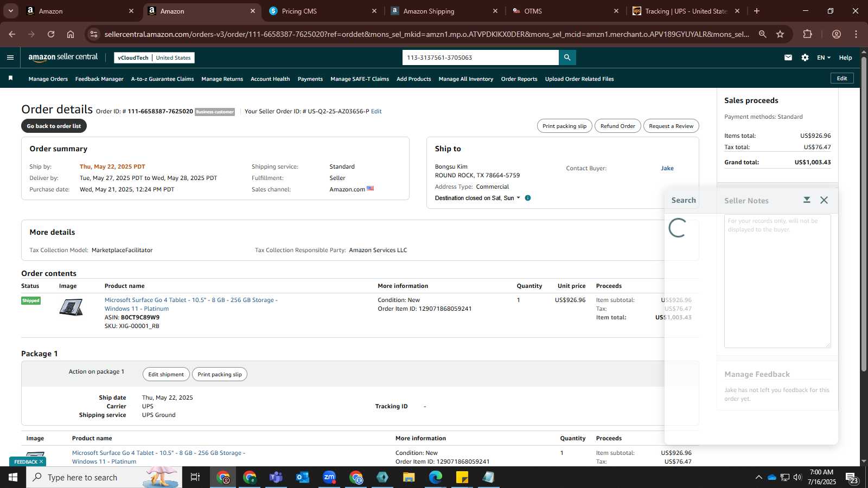Viewport: 868px width, 488px height.
Task: Click buyer contact link Jake
Action: [x=667, y=168]
